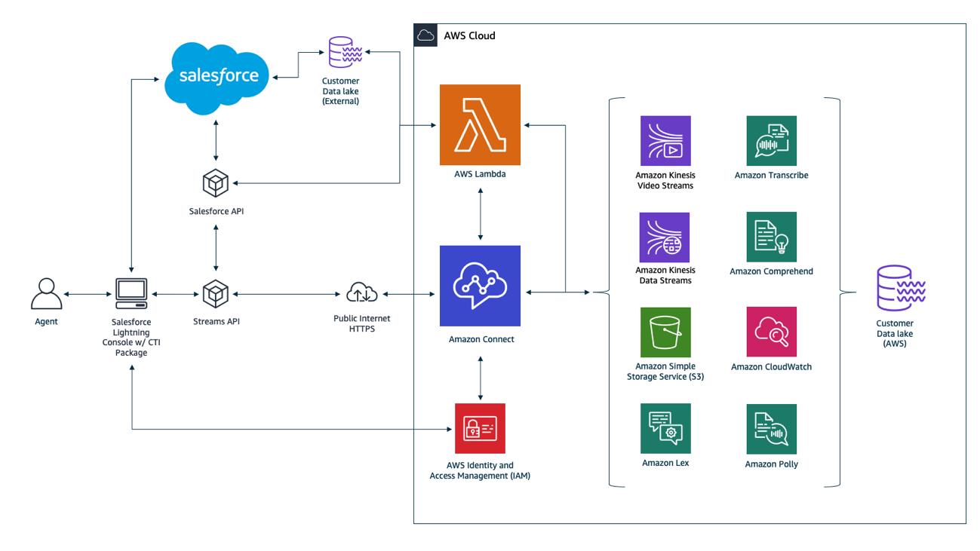
Task: Click the 'Amazon Lex' label
Action: pyautogui.click(x=665, y=463)
